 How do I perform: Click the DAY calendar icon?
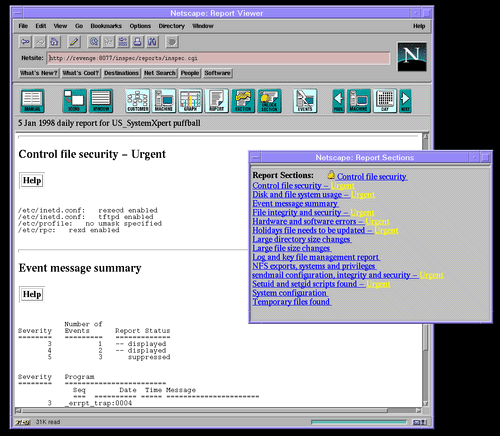pyautogui.click(x=385, y=101)
